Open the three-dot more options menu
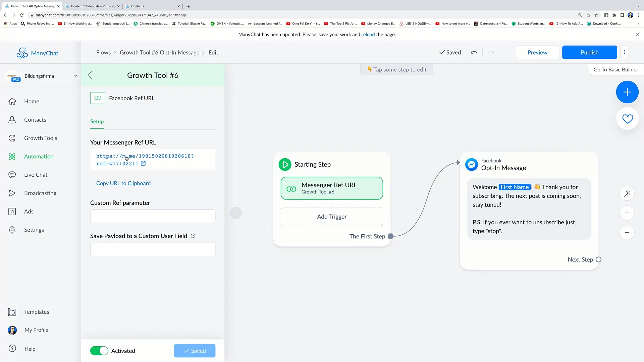Image resolution: width=644 pixels, height=362 pixels. [x=624, y=52]
